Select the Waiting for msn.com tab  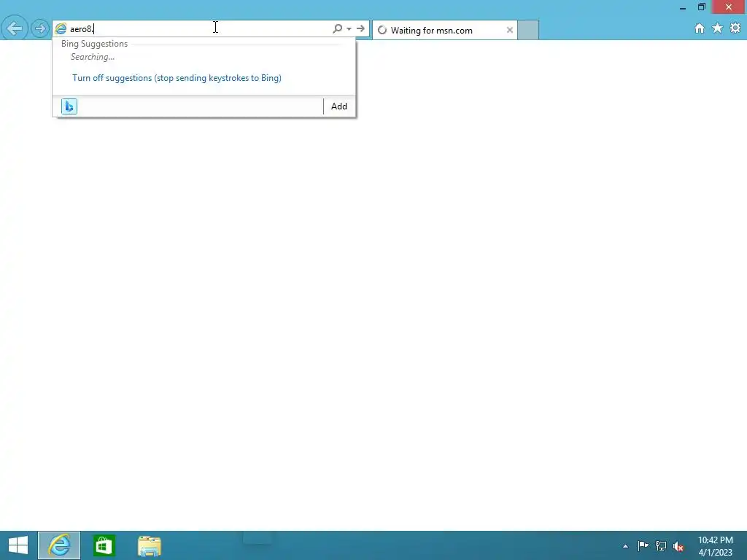tap(444, 30)
